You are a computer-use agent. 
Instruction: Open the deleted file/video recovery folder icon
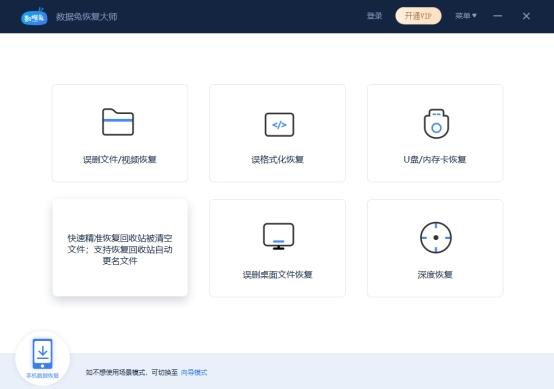click(x=118, y=122)
